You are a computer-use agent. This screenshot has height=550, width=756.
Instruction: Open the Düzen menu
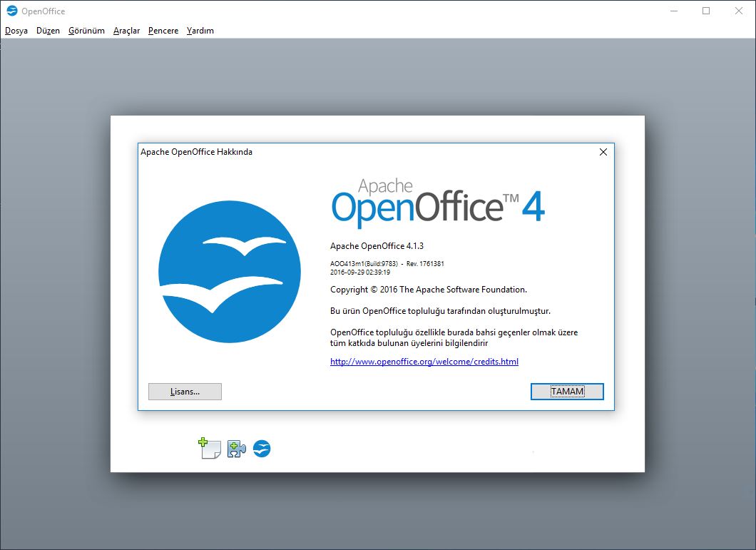48,31
